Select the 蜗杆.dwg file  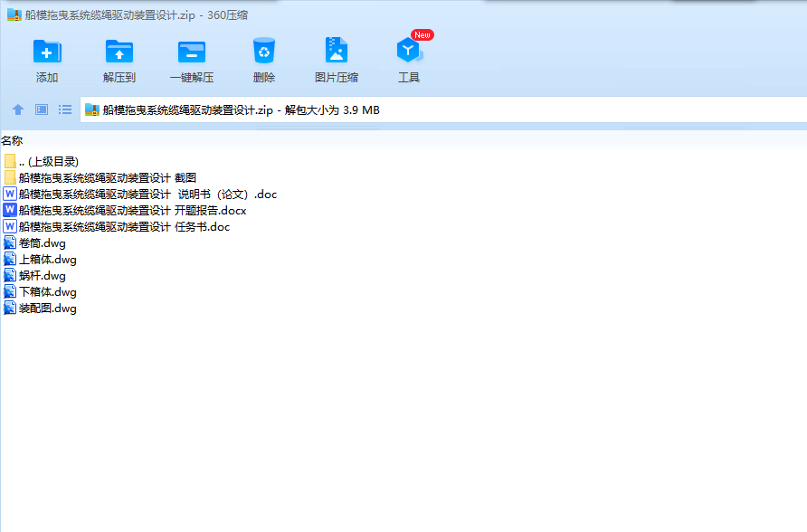click(34, 276)
